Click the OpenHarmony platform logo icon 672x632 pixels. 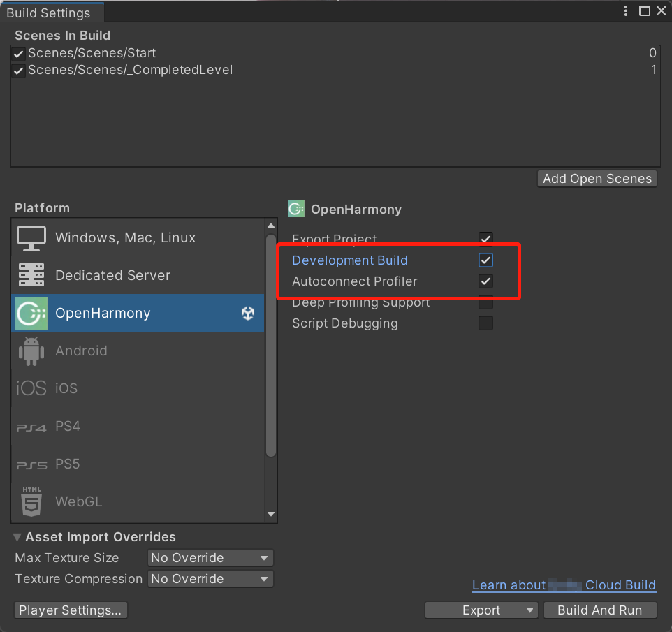point(31,313)
